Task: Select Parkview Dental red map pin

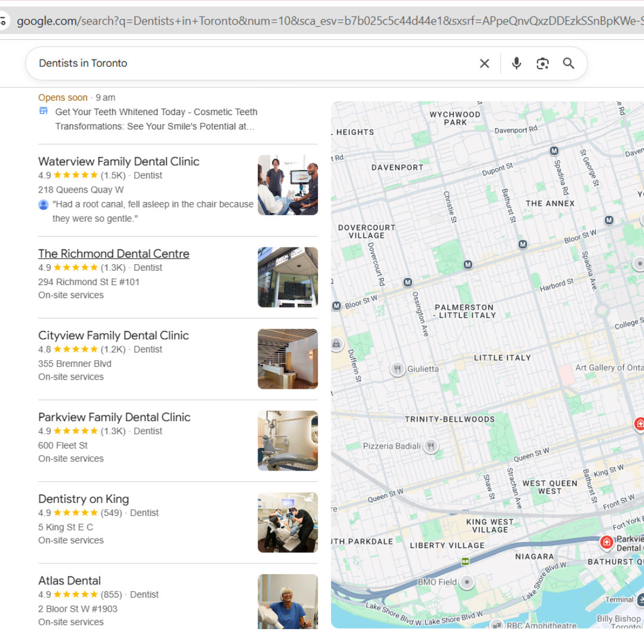Action: point(606,541)
